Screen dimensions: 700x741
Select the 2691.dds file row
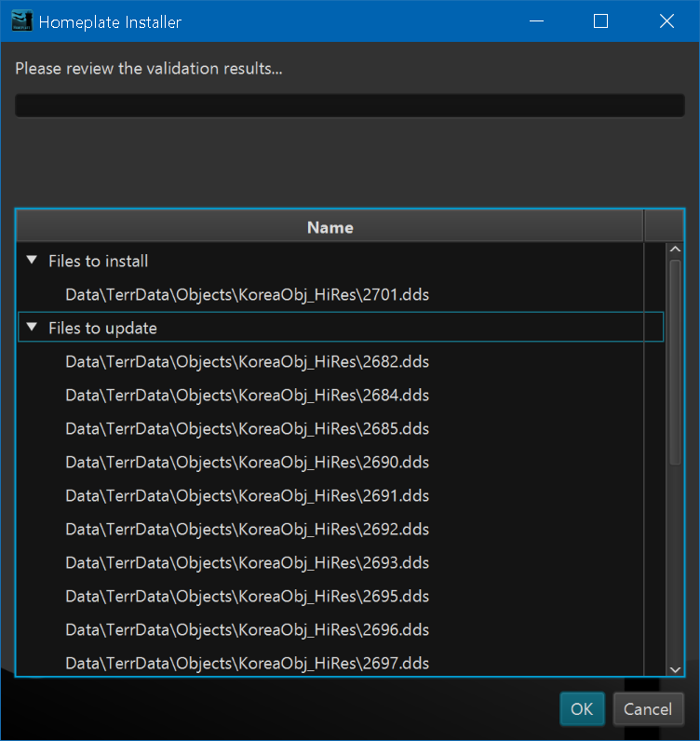coord(247,496)
